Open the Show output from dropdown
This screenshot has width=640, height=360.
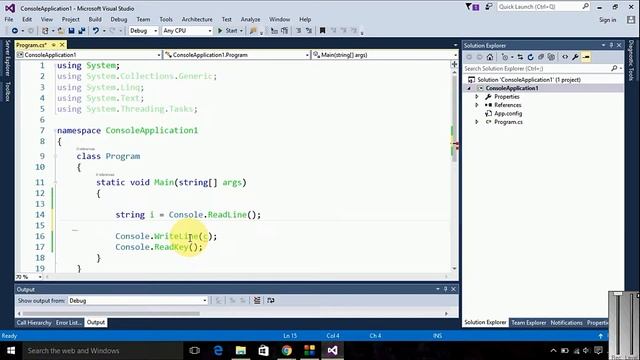click(138, 300)
